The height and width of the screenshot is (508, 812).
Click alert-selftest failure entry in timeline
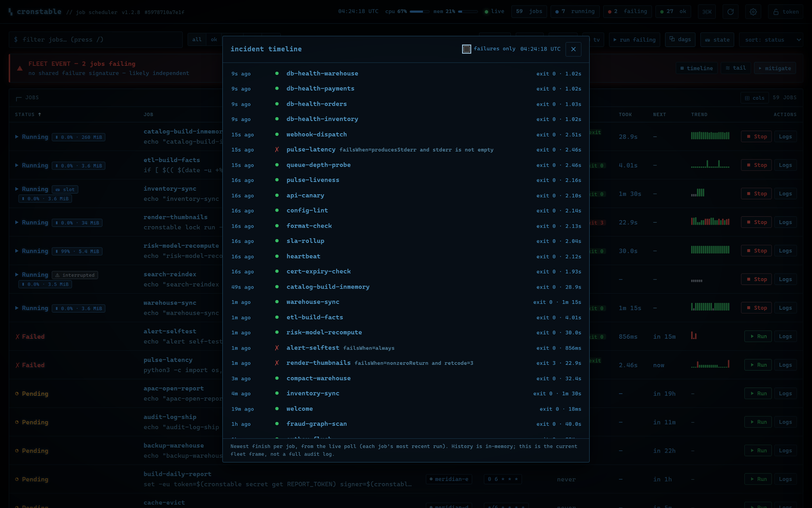click(406, 348)
